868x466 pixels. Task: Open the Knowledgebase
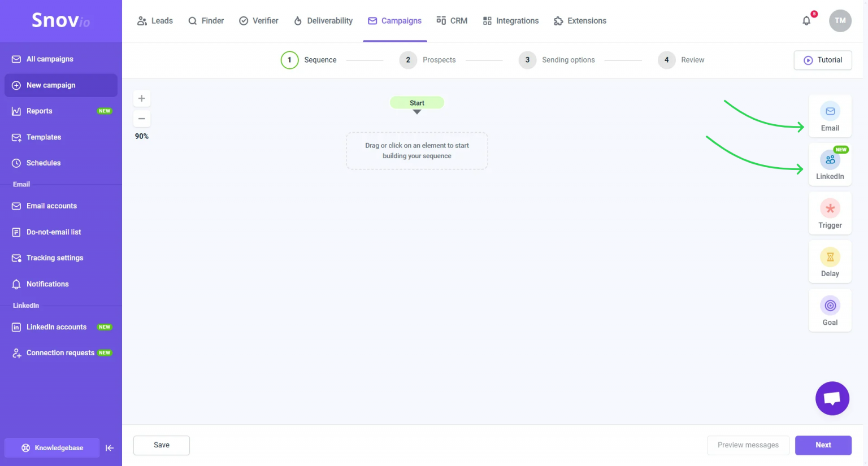click(x=52, y=448)
